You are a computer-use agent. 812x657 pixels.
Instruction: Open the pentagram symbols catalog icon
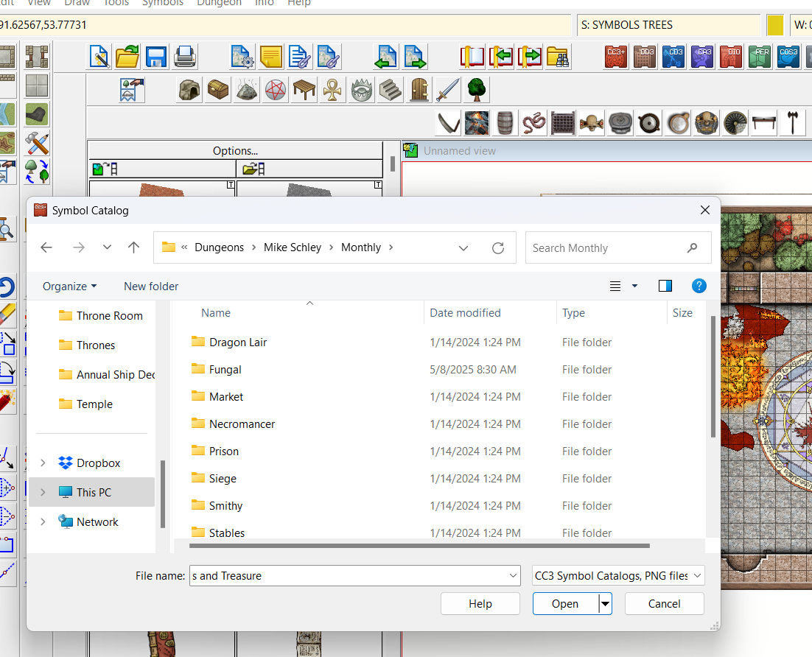click(x=275, y=90)
